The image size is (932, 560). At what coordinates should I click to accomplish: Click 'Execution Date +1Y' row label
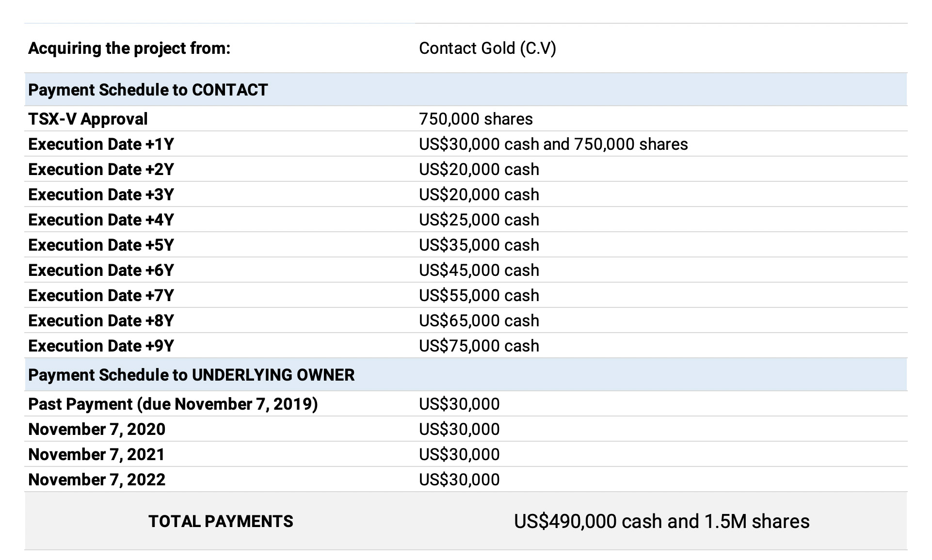click(101, 144)
